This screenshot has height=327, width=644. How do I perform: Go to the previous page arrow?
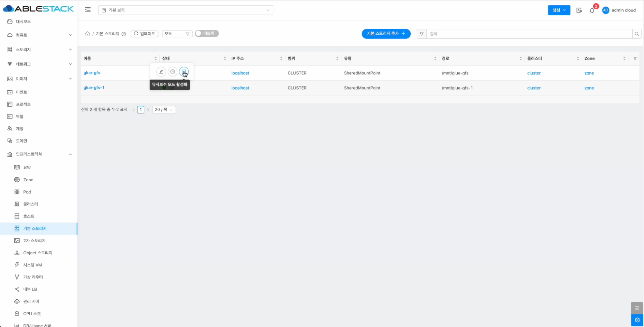[x=133, y=110]
